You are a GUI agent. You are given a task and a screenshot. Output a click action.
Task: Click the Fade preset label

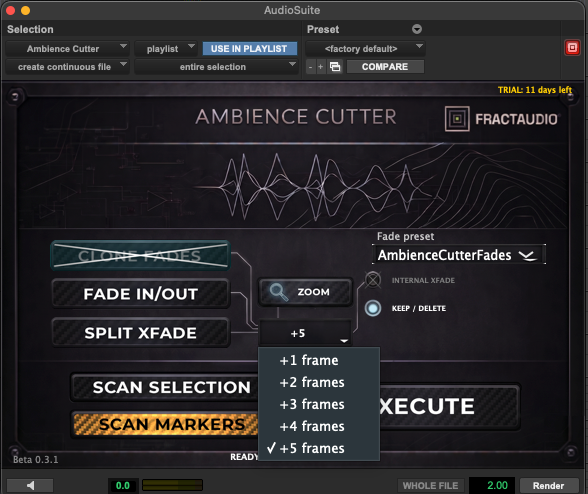pos(405,236)
